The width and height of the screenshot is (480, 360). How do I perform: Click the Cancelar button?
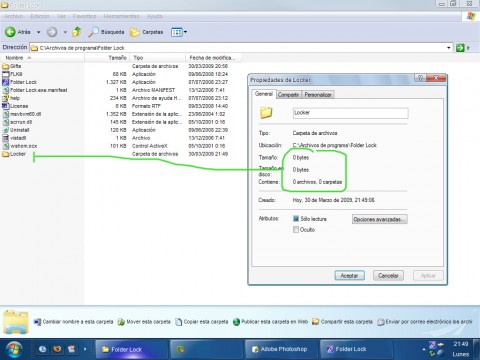point(388,276)
